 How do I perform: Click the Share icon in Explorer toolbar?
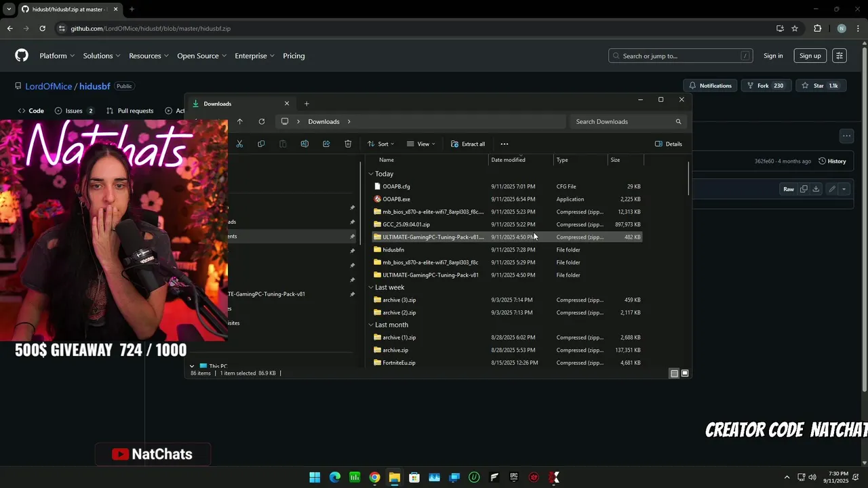pyautogui.click(x=326, y=144)
